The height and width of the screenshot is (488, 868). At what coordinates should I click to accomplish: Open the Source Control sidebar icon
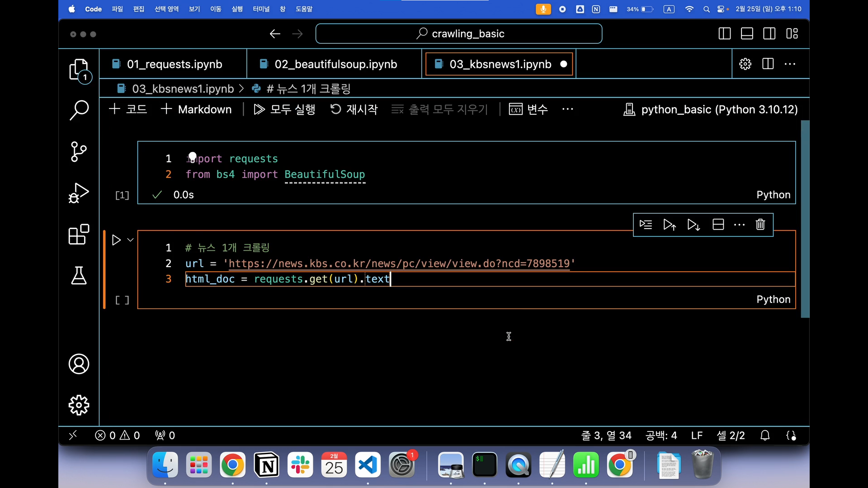[79, 152]
